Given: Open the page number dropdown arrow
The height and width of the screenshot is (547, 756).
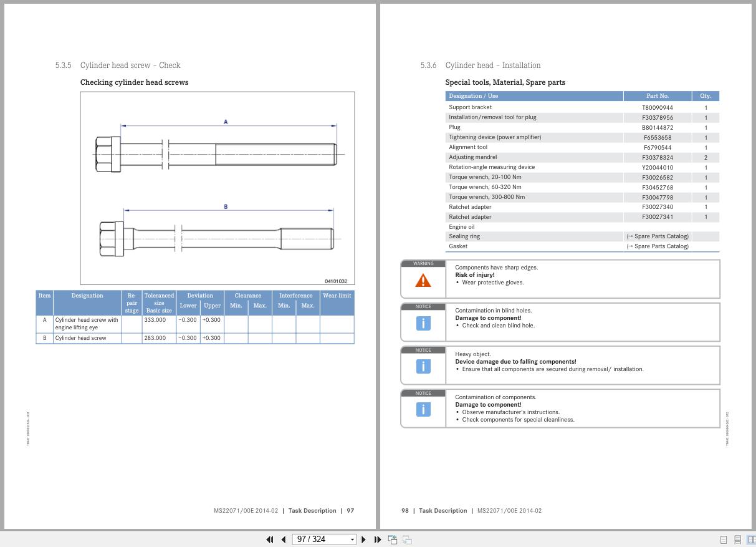Looking at the screenshot, I should (352, 540).
